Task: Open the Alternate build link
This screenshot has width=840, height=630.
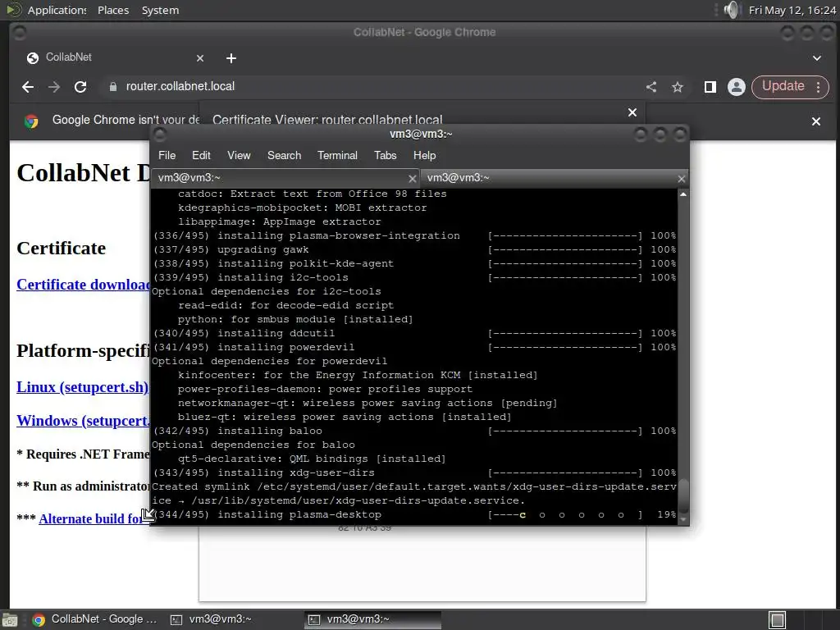Action: tap(91, 518)
